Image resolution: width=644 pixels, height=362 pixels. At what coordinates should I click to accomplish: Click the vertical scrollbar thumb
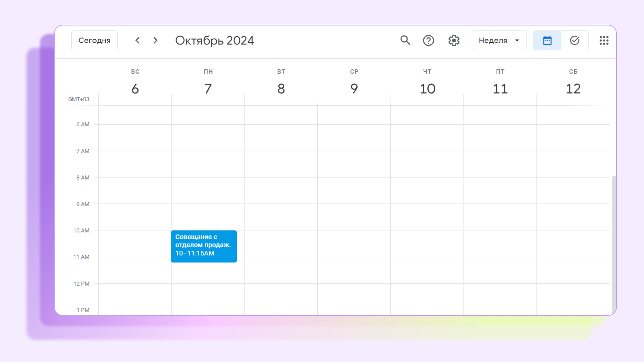614,245
